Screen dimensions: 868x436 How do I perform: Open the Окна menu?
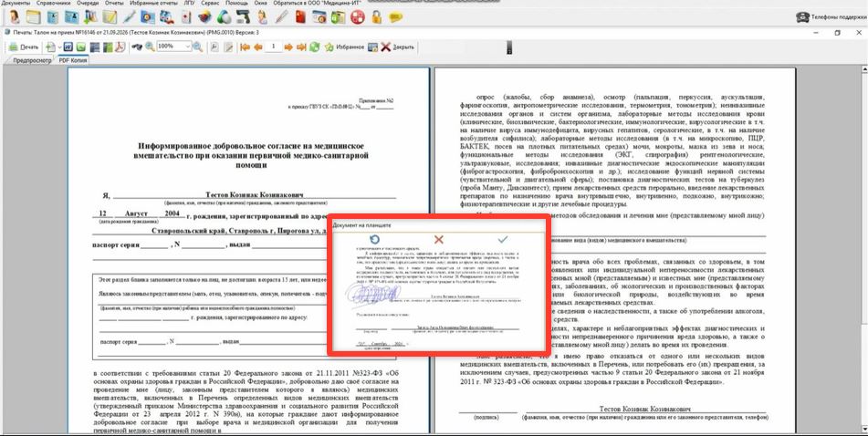click(260, 3)
